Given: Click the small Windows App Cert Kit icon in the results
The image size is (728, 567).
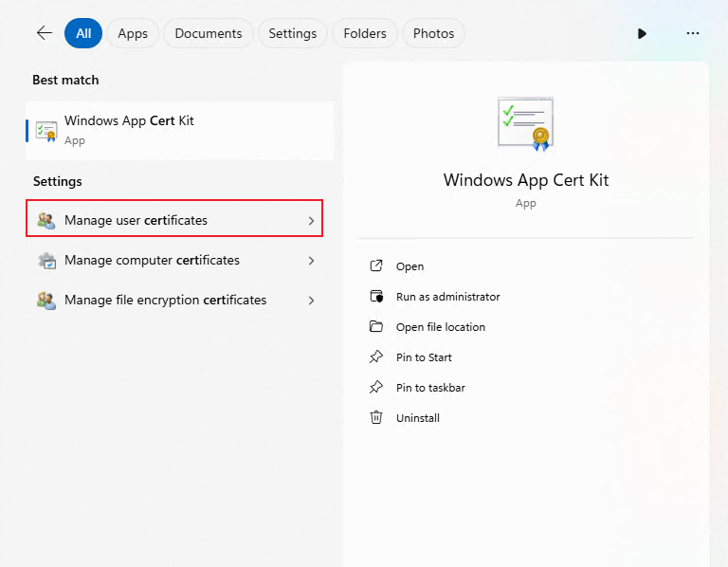Looking at the screenshot, I should pos(46,132).
